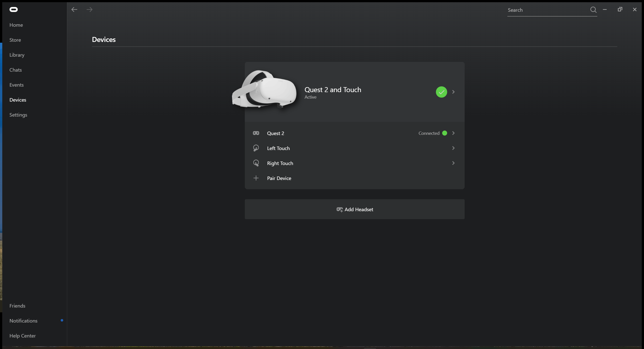The image size is (644, 349).
Task: Click the Add Headset button icon
Action: (339, 209)
